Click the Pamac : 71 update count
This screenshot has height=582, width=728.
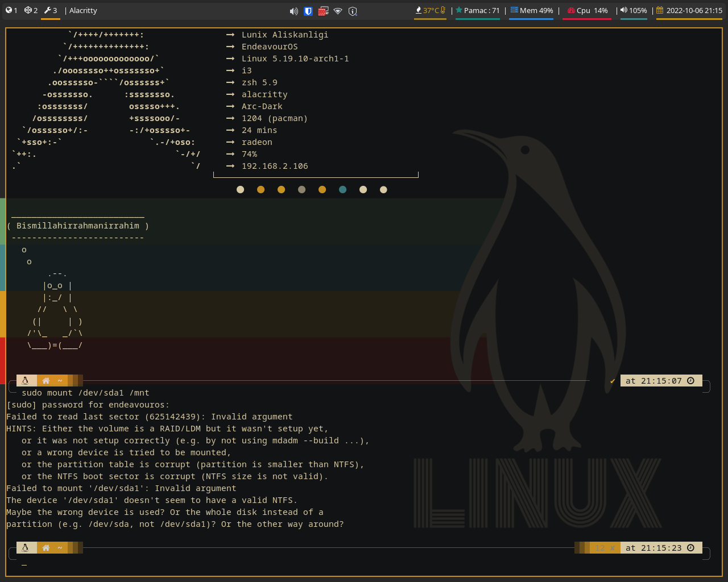pyautogui.click(x=482, y=10)
